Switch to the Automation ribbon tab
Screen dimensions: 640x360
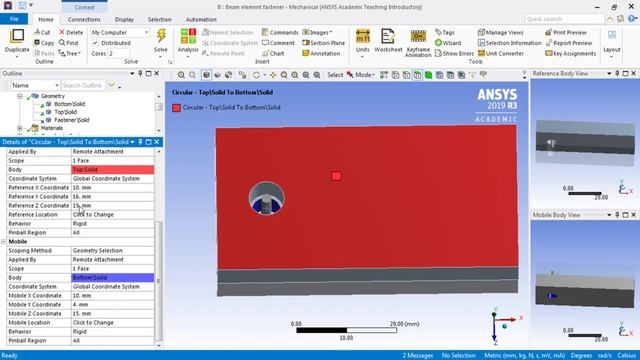[x=201, y=19]
